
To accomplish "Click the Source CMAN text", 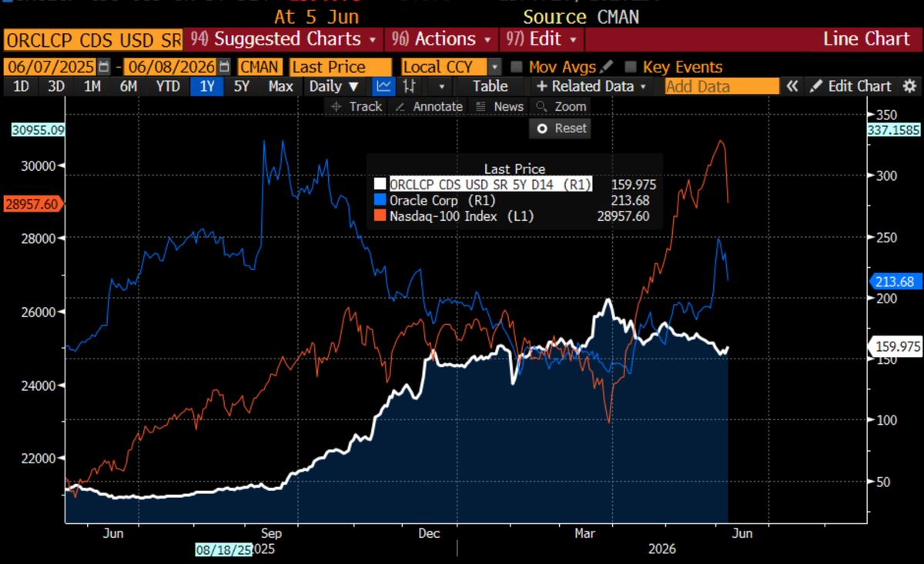I will (x=581, y=16).
